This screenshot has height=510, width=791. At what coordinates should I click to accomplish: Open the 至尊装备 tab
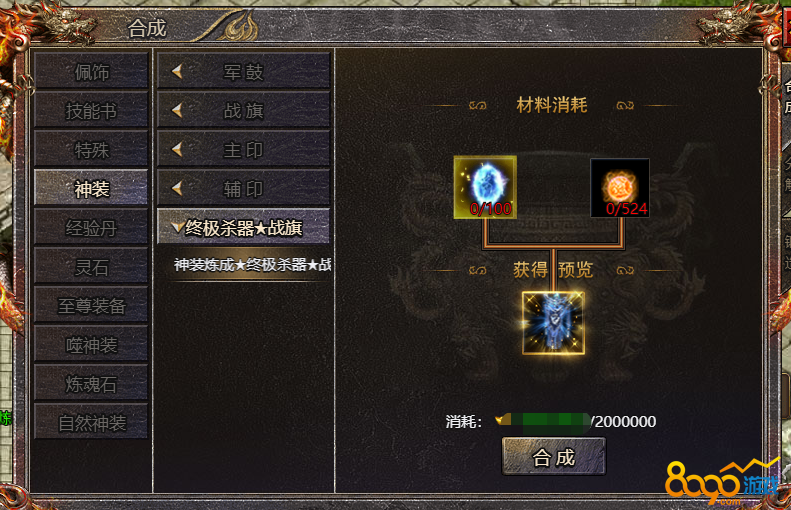(x=91, y=306)
